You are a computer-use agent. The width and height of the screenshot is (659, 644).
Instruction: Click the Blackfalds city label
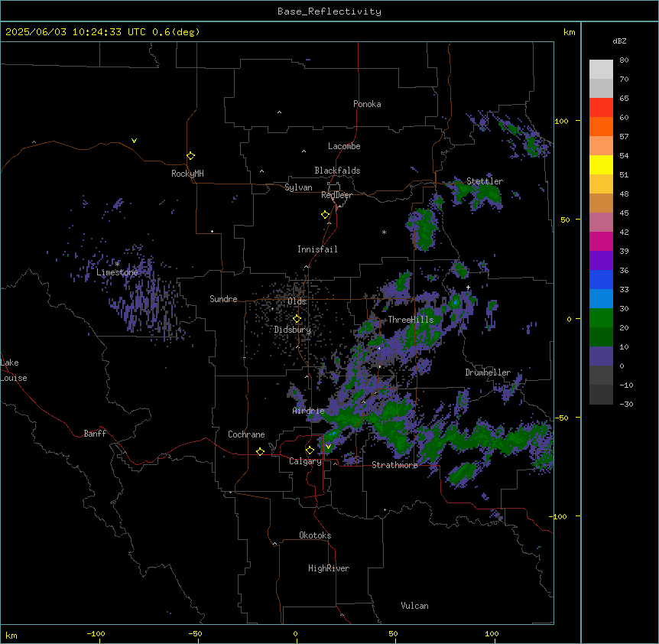pos(337,171)
